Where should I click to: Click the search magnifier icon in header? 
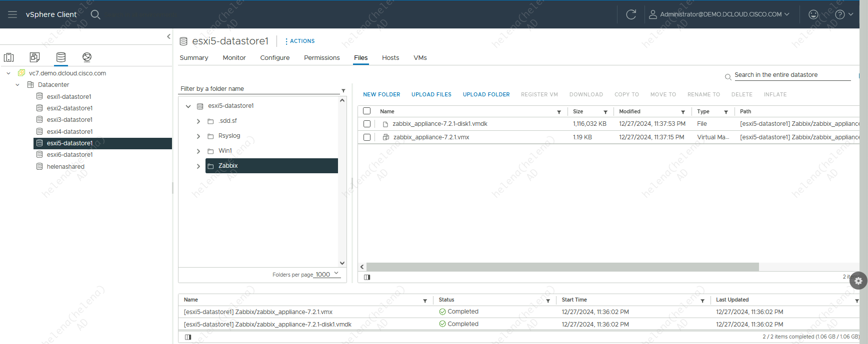tap(95, 14)
